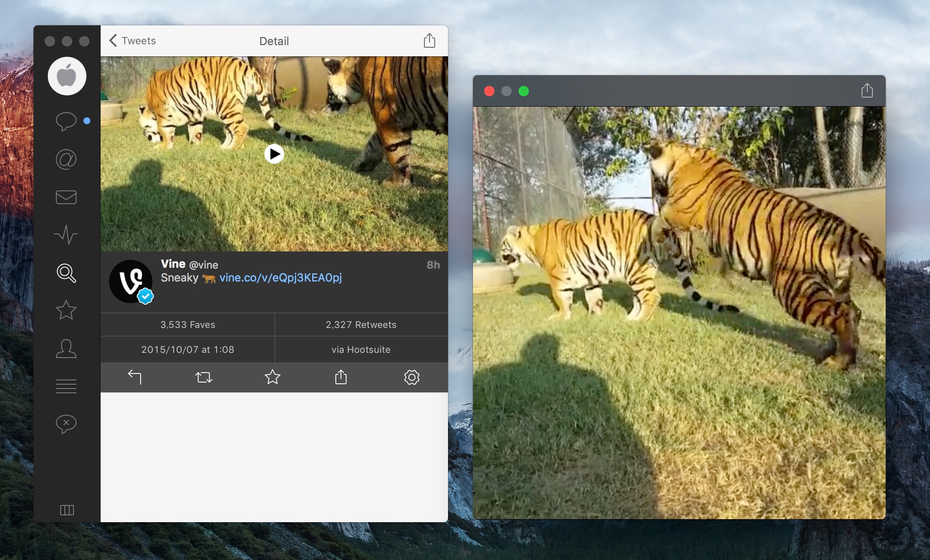Select the Search magnifier tab

coord(66,273)
